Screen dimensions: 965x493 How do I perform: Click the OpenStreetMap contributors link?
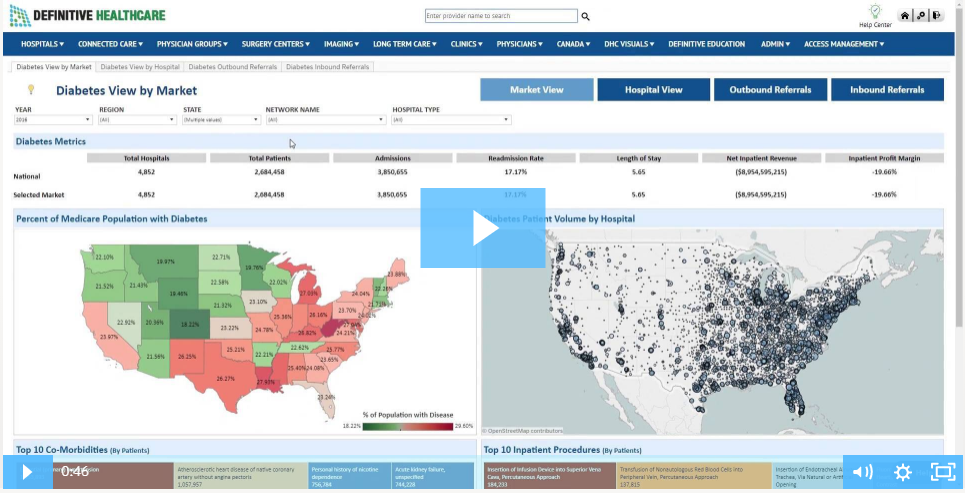click(522, 431)
